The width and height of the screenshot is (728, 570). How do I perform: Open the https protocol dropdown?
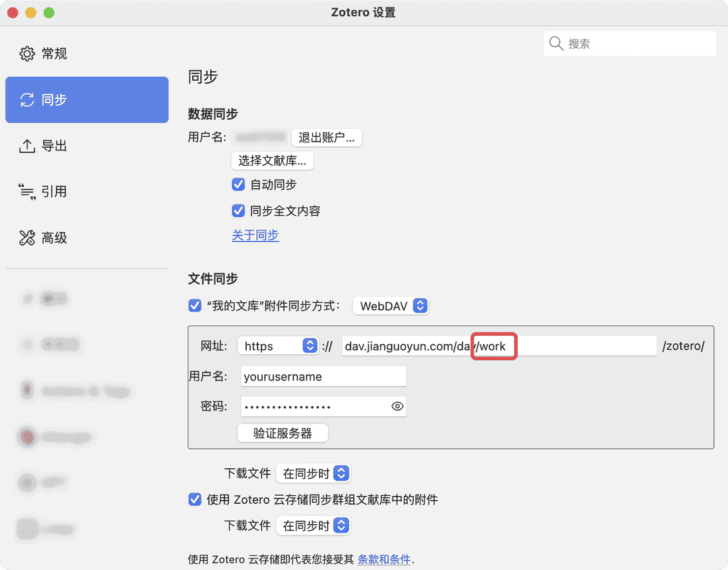pyautogui.click(x=278, y=345)
